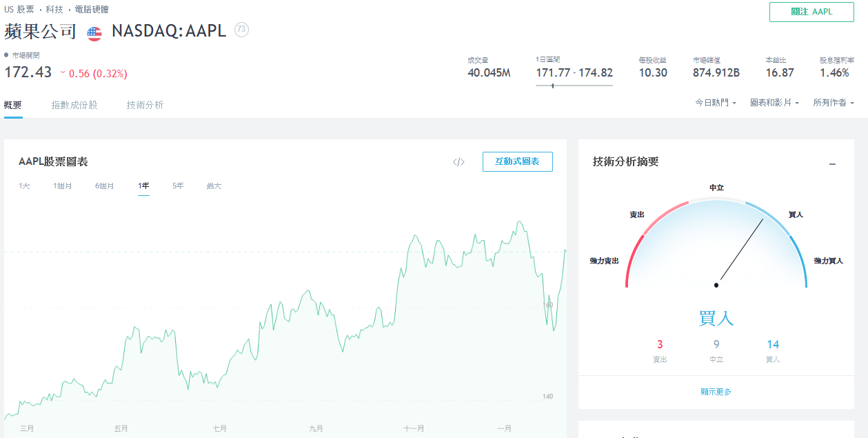Viewport: 868px width, 438px height.
Task: Click the 0.56 (0.32%) price change
Action: [x=98, y=74]
